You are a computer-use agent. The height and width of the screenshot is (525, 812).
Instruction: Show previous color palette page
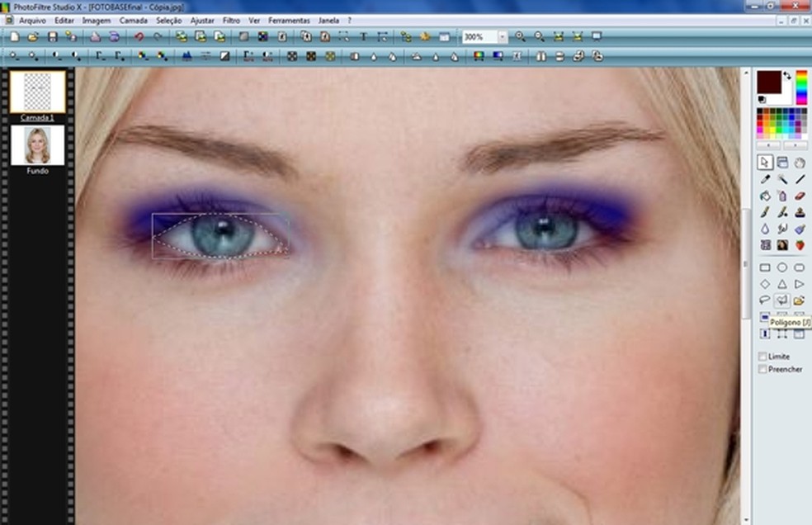point(768,145)
